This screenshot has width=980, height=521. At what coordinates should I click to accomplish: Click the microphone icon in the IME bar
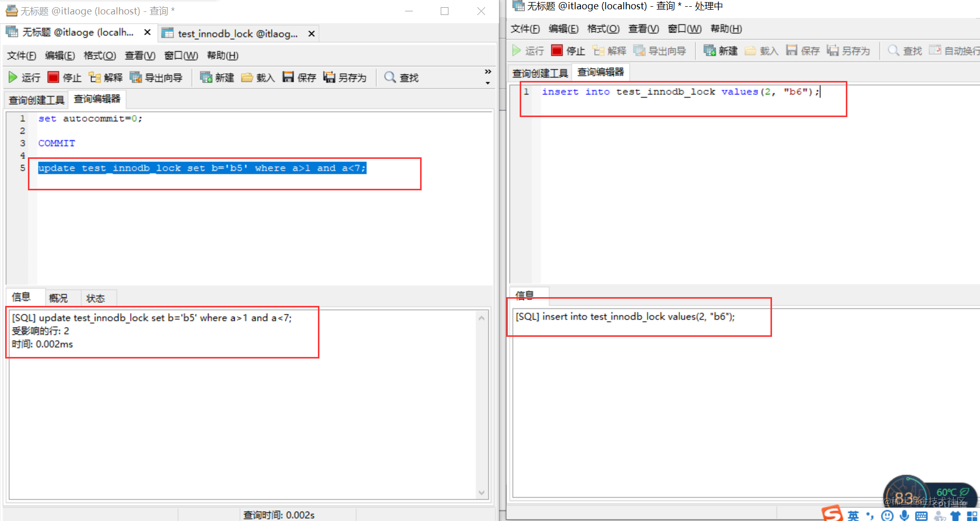(x=904, y=515)
